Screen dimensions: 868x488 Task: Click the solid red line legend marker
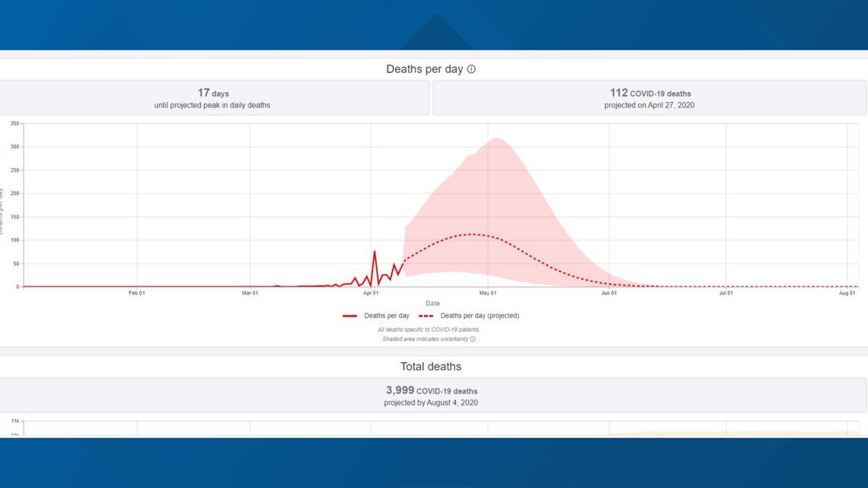point(349,316)
